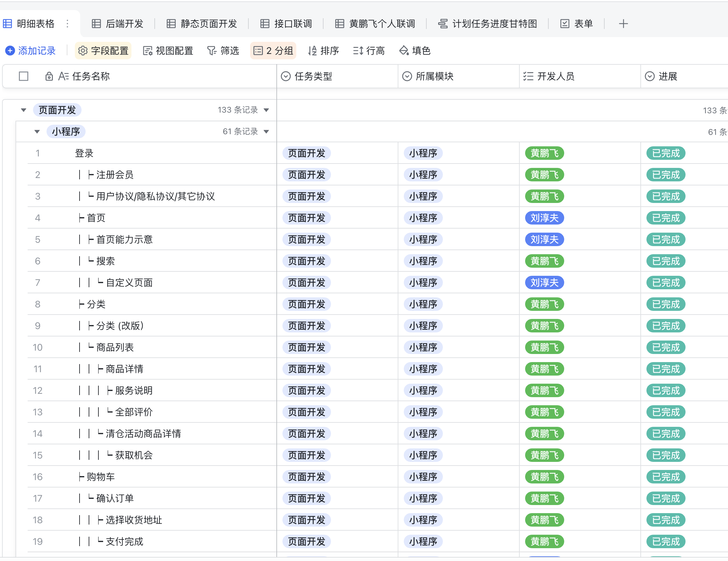Screen dimensions: 728x561
Task: Click the 明细表格 tab grid icon
Action: (x=7, y=24)
